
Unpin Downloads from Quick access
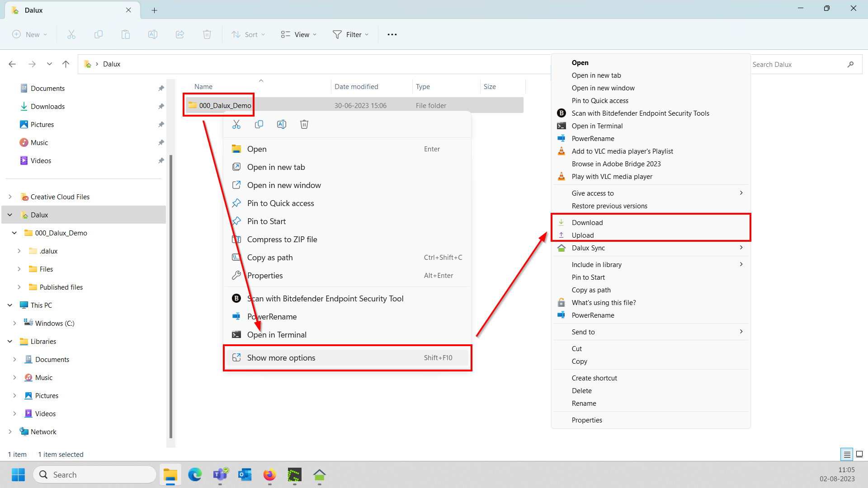coord(161,107)
